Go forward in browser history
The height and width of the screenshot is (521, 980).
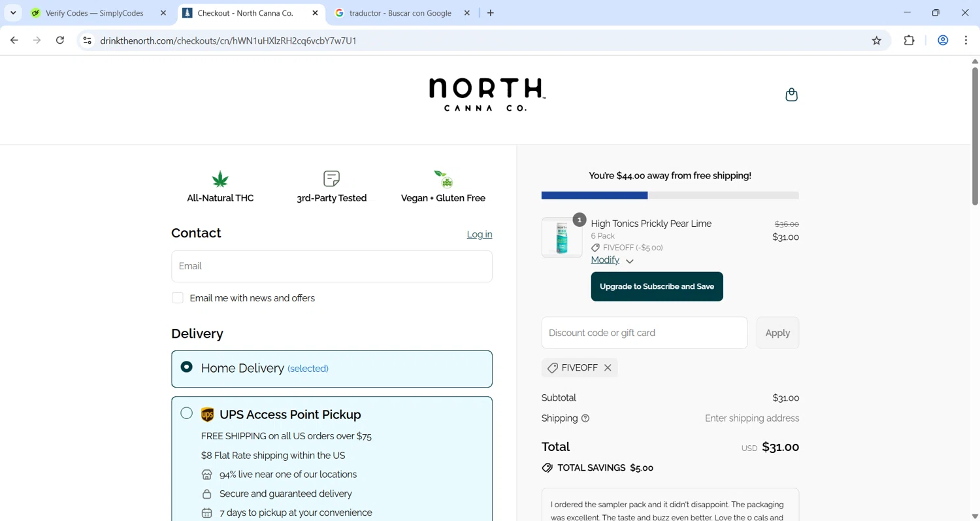(37, 41)
